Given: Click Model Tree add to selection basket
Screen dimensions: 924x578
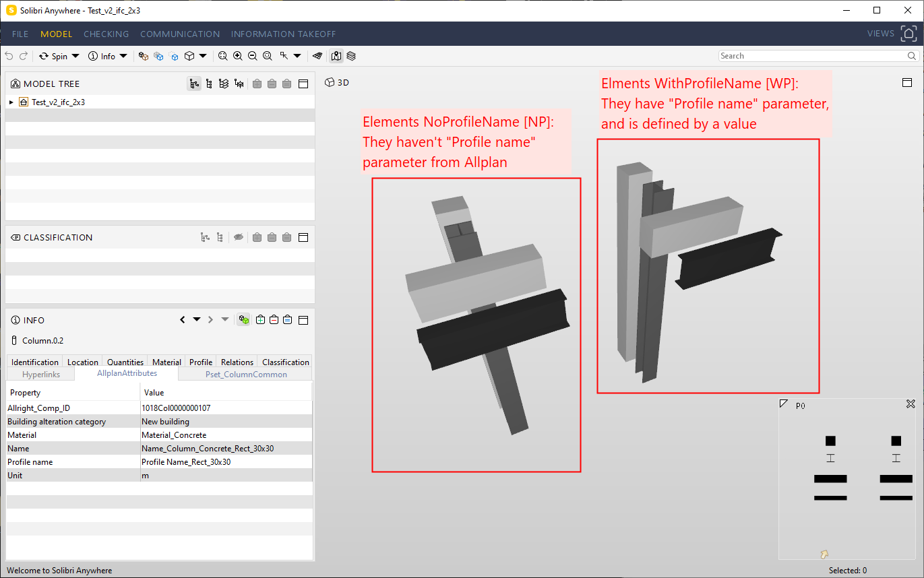Looking at the screenshot, I should click(x=257, y=84).
